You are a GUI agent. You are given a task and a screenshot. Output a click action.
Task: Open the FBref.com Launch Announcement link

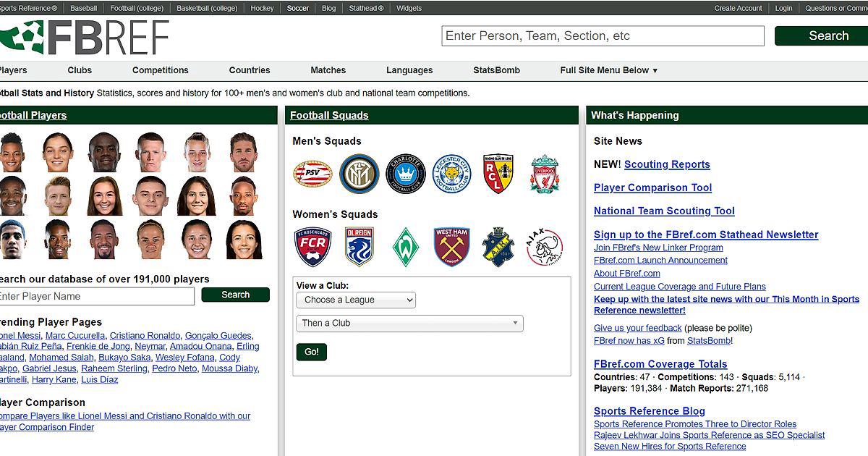point(660,261)
